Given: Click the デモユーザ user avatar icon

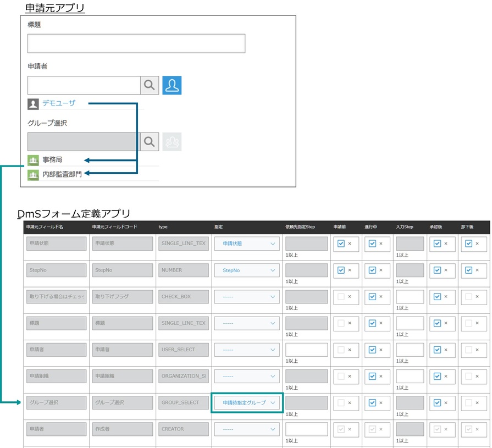Looking at the screenshot, I should click(x=33, y=103).
